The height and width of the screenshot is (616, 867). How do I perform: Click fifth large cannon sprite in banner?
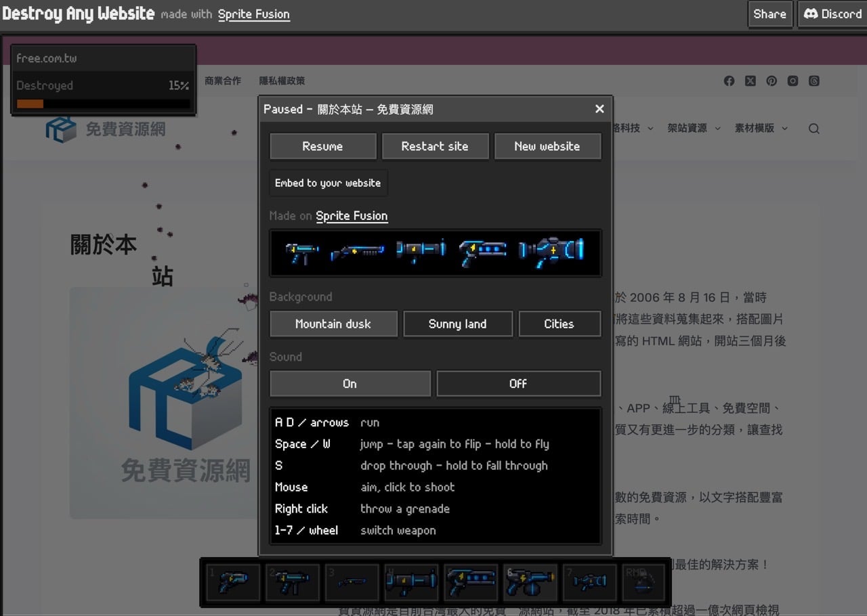[551, 252]
